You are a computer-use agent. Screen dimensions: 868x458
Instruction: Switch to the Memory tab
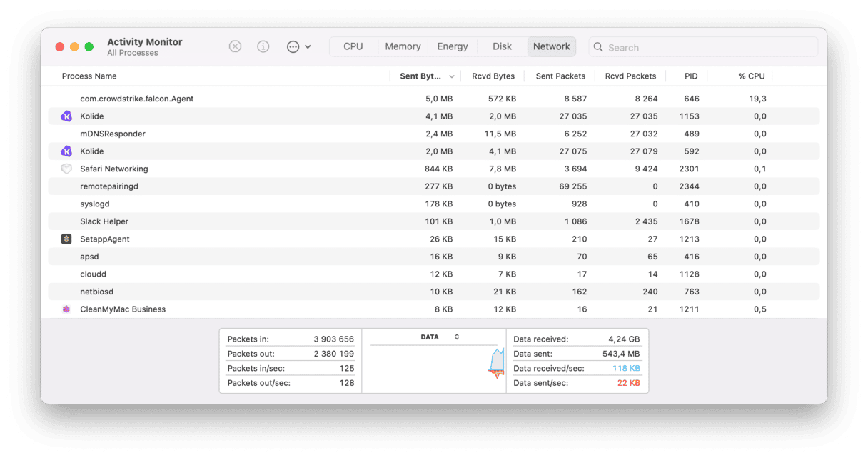403,46
